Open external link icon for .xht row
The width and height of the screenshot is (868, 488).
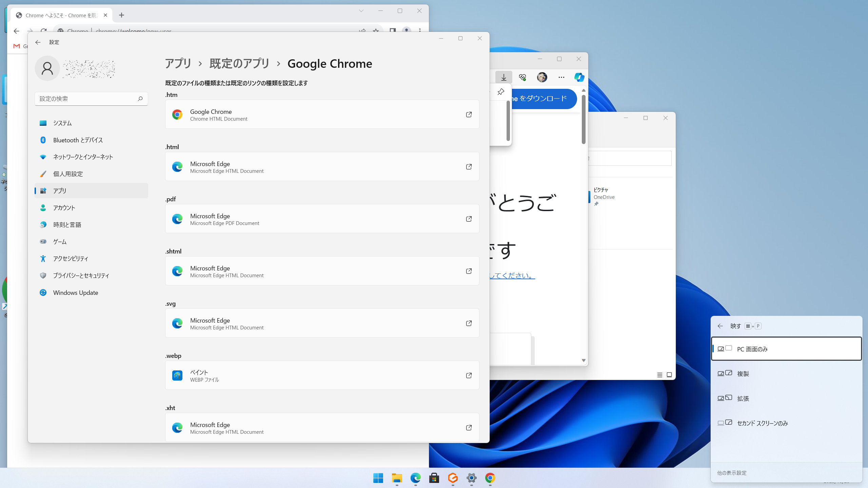click(x=469, y=428)
